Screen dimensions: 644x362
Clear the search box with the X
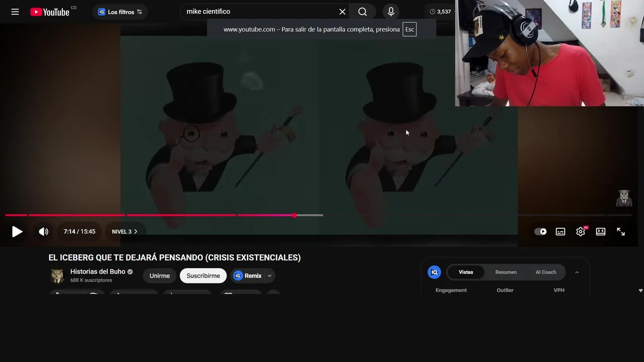(342, 12)
